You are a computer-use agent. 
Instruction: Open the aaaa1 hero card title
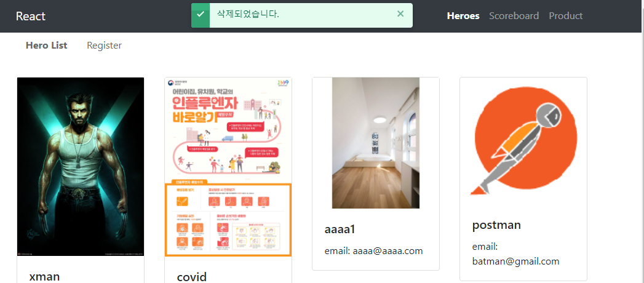340,229
